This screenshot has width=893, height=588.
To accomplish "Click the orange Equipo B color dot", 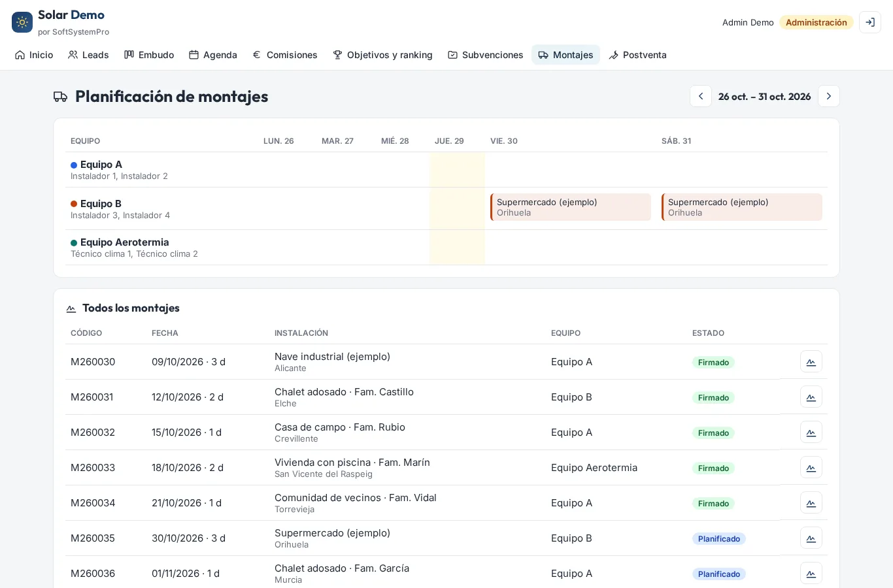I will (x=74, y=204).
